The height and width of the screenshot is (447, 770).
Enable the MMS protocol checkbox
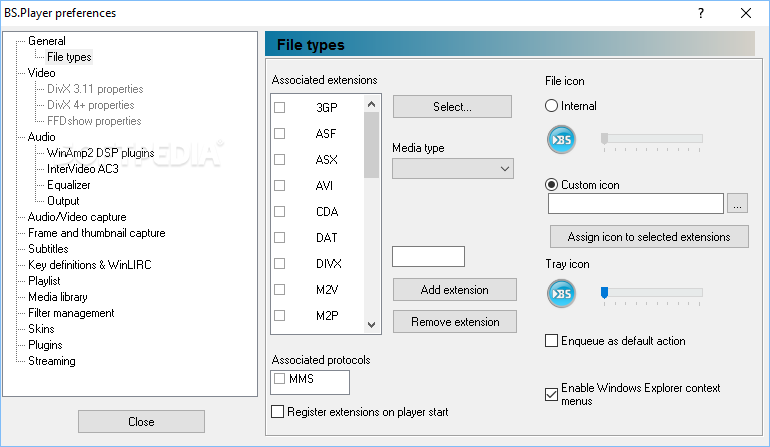279,379
